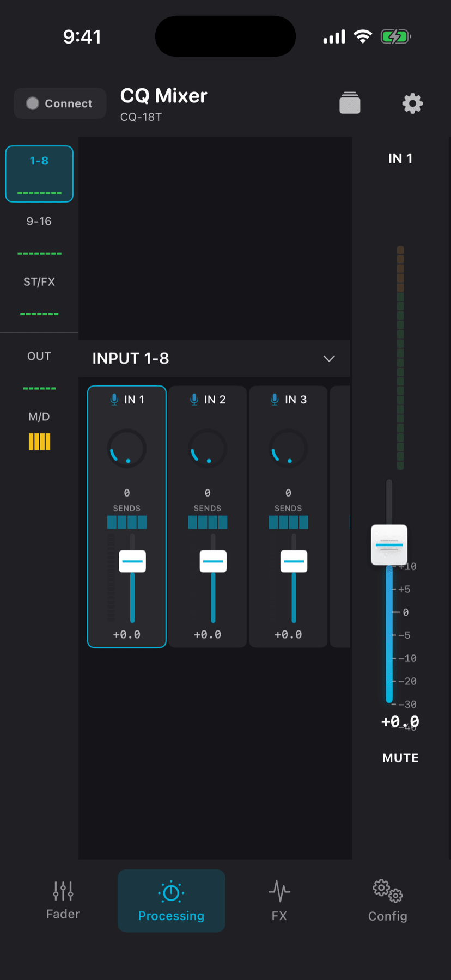
Task: Open the INPUT 1-8 section header
Action: pos(214,358)
